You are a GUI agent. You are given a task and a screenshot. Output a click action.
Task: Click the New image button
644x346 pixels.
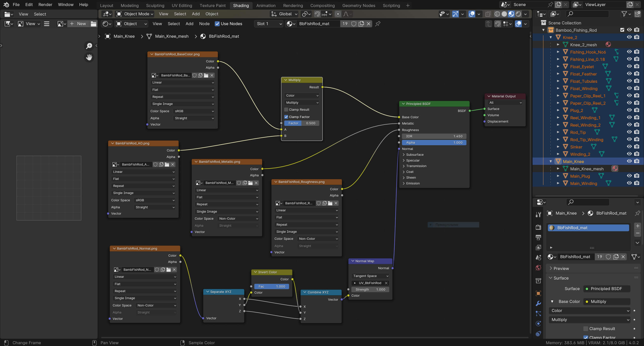[78, 24]
